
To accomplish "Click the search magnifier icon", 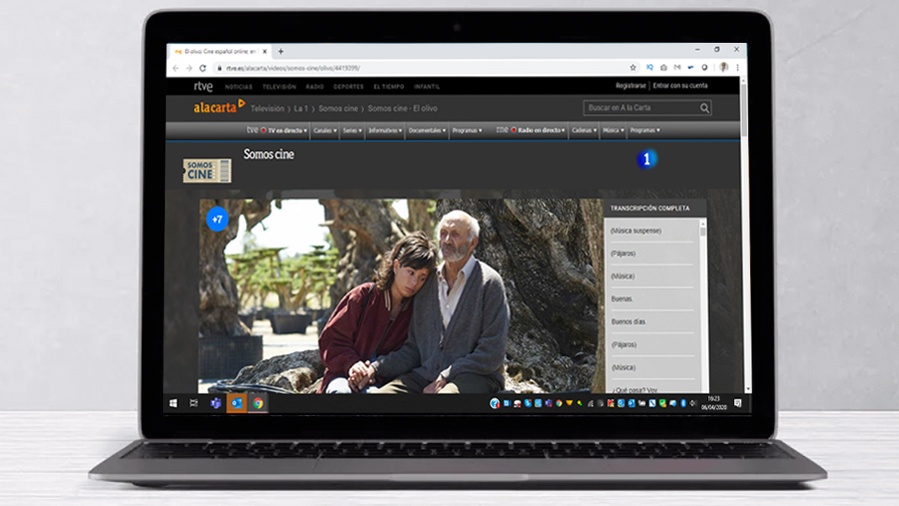I will coord(704,108).
